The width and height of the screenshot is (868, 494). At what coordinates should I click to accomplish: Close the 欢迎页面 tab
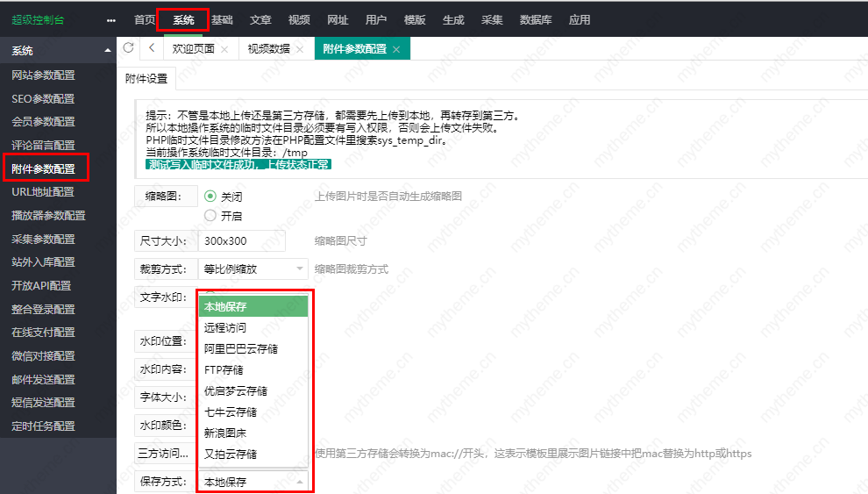(x=224, y=50)
